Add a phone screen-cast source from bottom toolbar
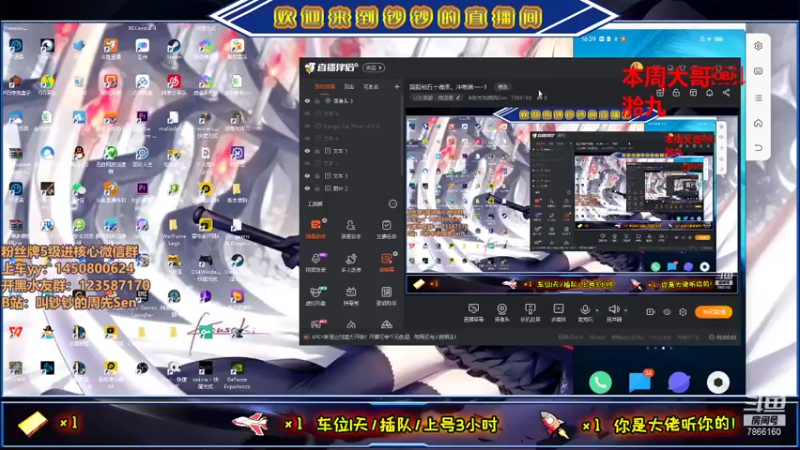The height and width of the screenshot is (450, 800). point(530,312)
